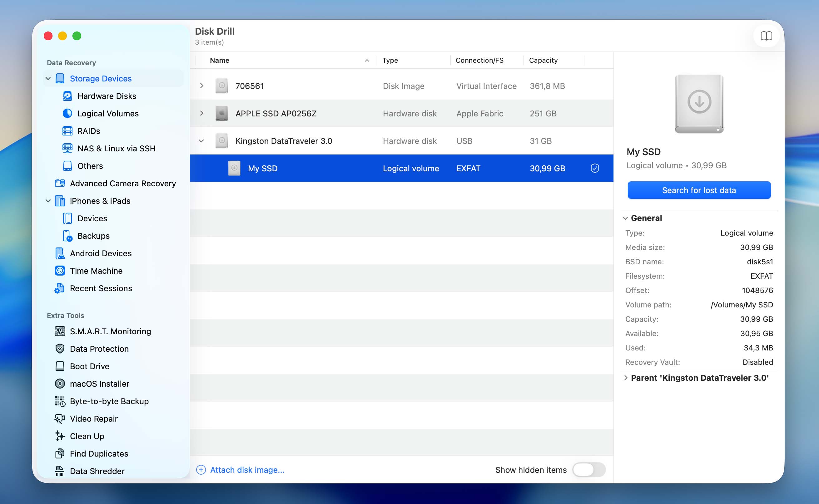Open the Find Duplicates icon

coord(60,454)
